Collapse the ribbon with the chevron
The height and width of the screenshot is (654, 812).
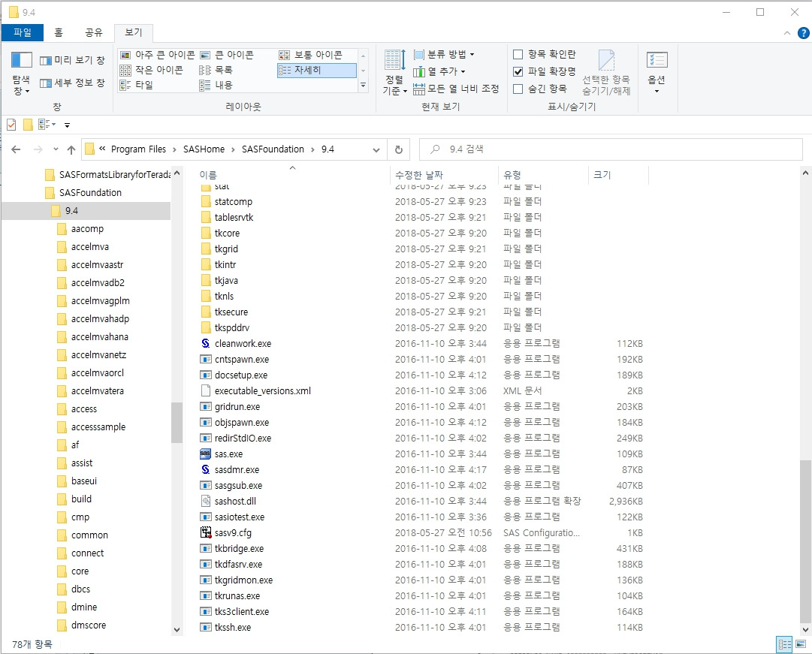point(786,33)
